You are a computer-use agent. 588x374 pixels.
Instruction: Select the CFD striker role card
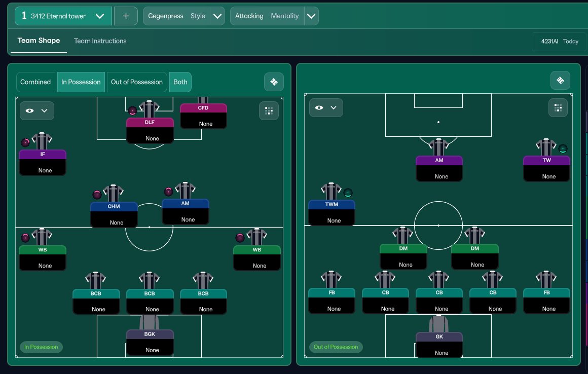pos(203,116)
